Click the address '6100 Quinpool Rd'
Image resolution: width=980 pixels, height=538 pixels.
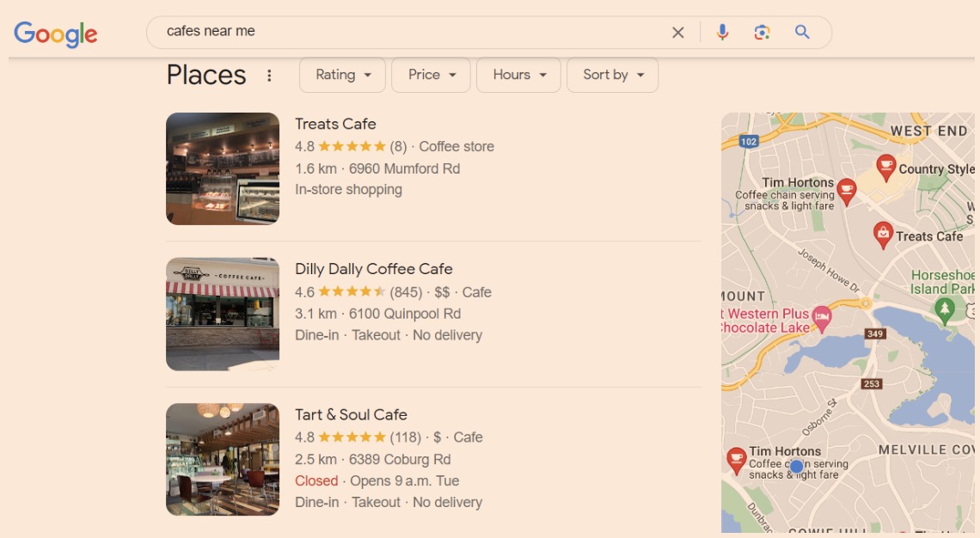click(x=405, y=314)
